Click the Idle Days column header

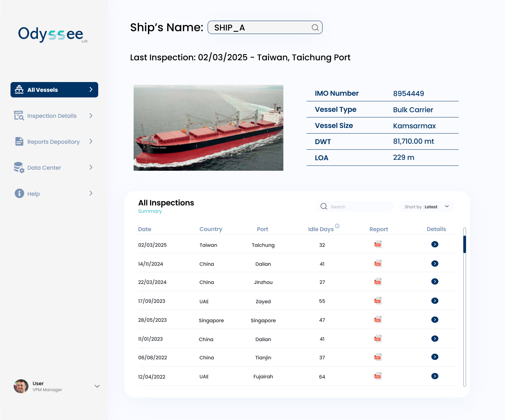pyautogui.click(x=321, y=229)
